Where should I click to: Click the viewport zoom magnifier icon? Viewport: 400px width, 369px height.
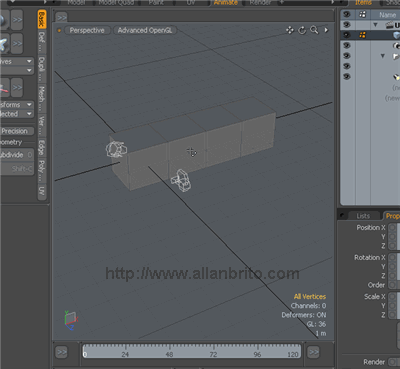[x=314, y=30]
